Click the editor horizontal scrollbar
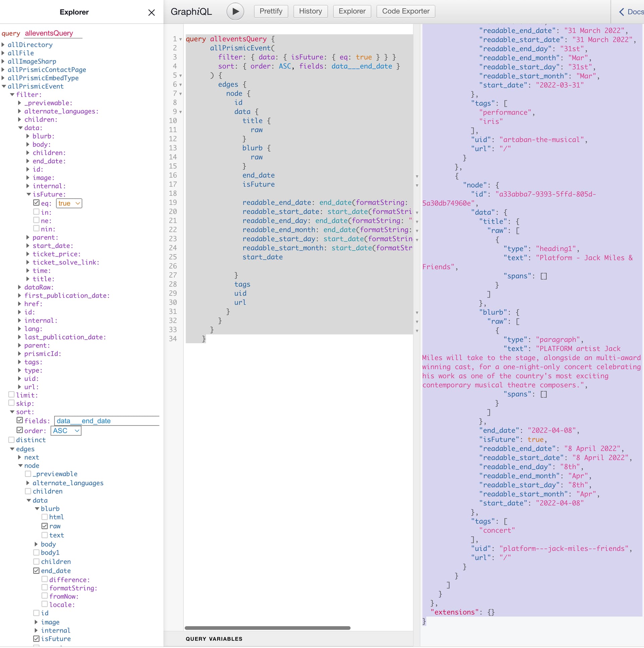This screenshot has width=644, height=648. pyautogui.click(x=267, y=628)
